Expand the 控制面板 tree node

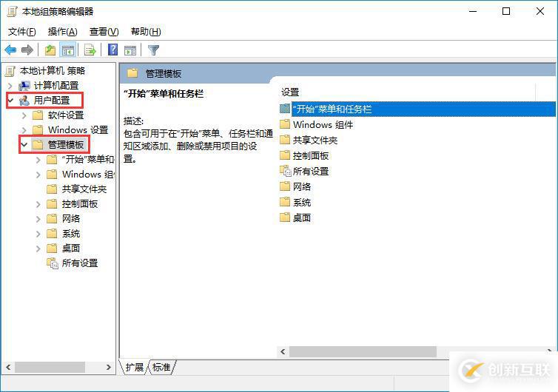[38, 204]
